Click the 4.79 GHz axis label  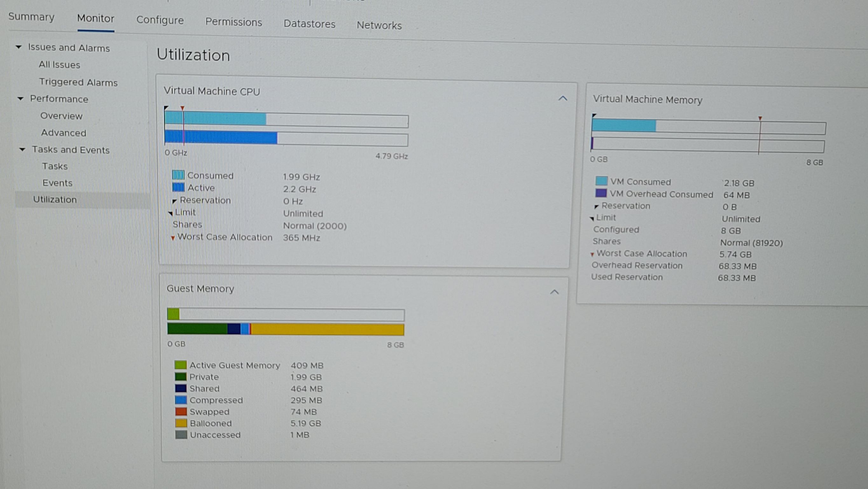[x=392, y=156]
